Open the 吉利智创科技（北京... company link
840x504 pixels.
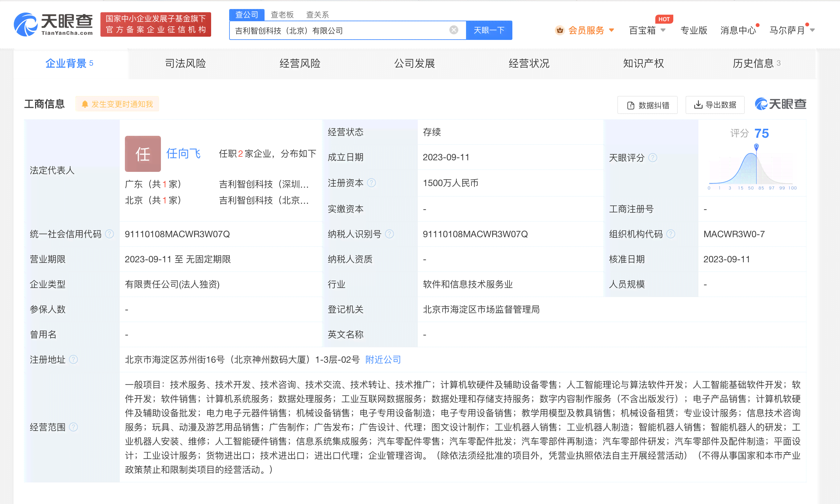pyautogui.click(x=264, y=201)
